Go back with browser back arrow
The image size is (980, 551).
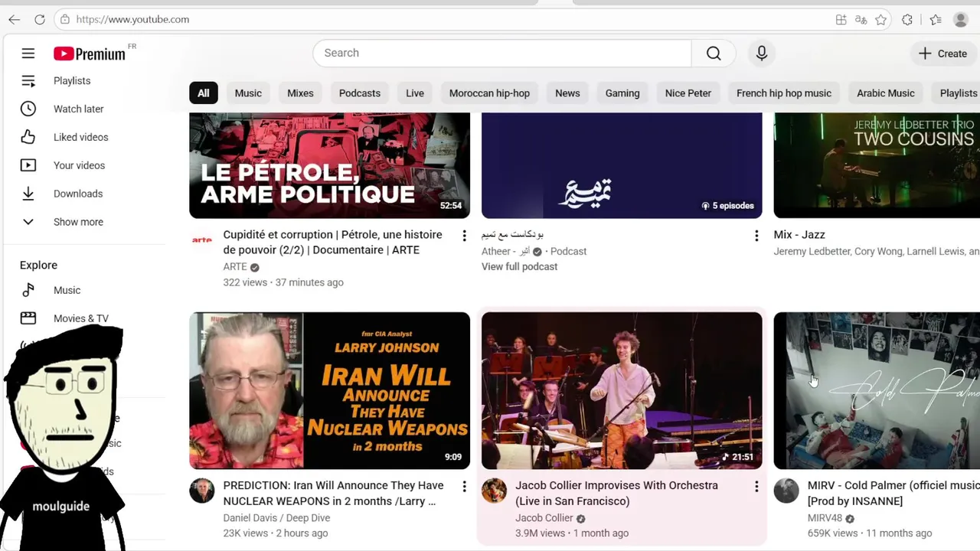[x=15, y=19]
